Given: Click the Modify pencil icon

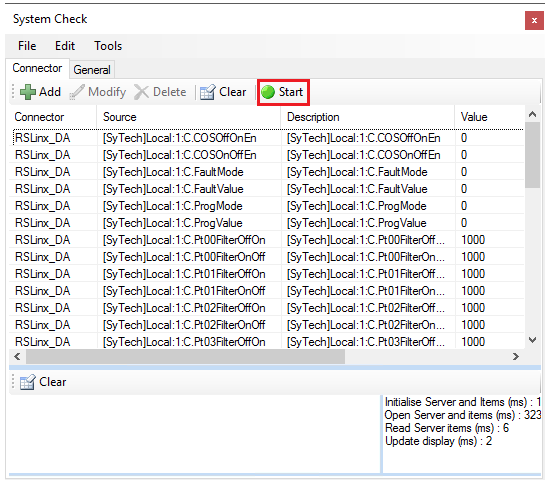Looking at the screenshot, I should (77, 92).
